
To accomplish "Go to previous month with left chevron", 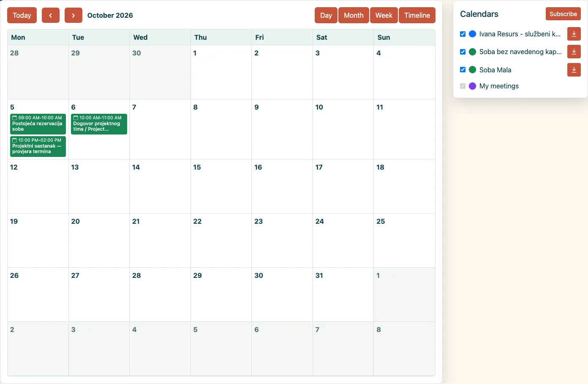I will (x=51, y=15).
